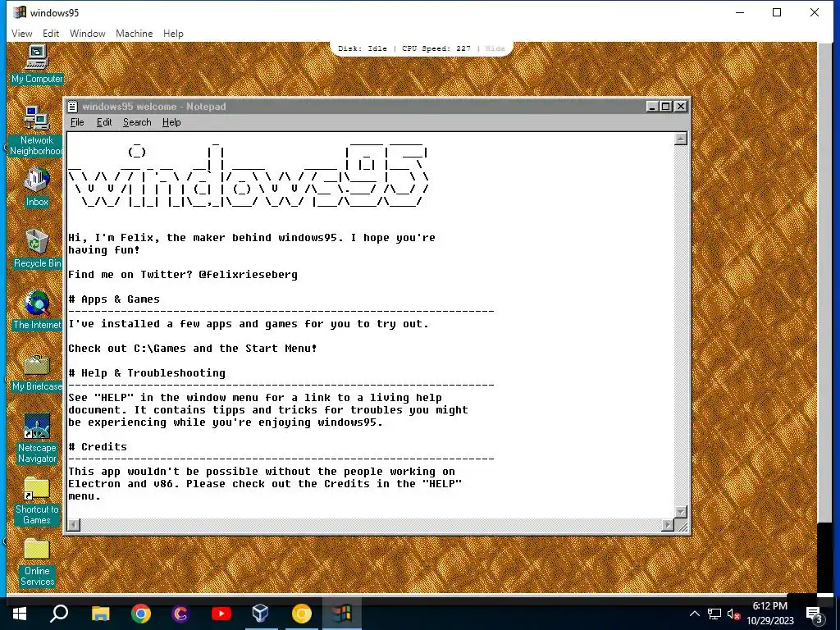Click the 'Disk: Idle' status text

362,48
